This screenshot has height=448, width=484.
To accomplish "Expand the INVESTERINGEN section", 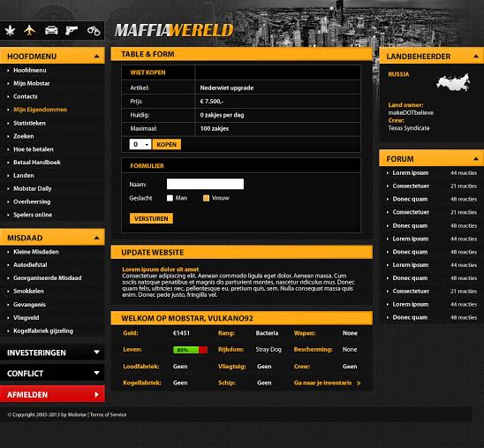I will [52, 353].
